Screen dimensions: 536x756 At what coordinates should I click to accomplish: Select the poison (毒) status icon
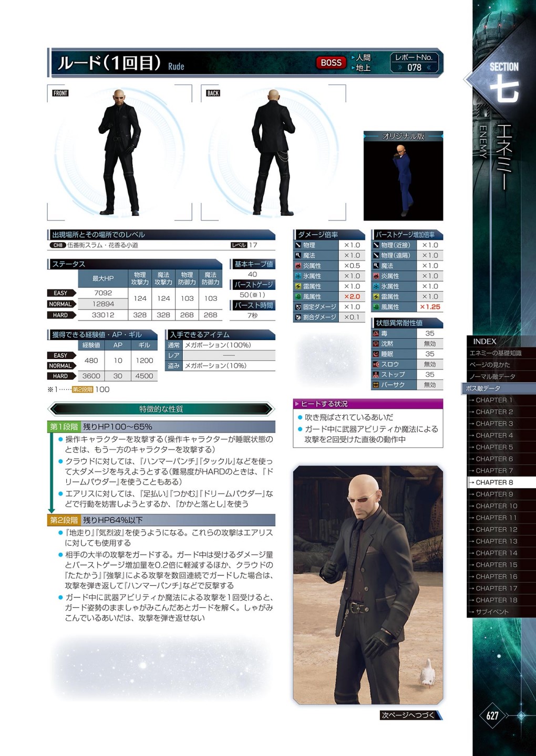(x=376, y=333)
